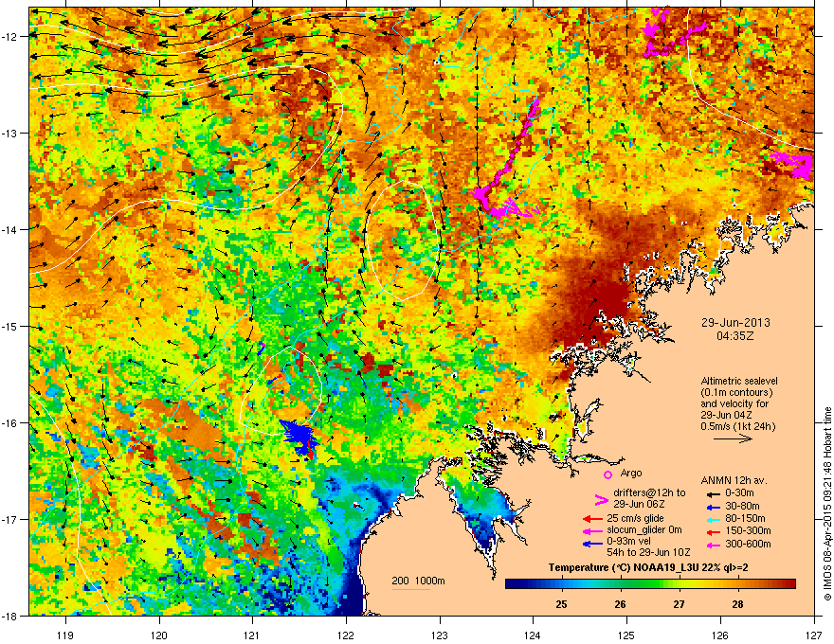This screenshot has height=644, width=834.
Task: Click the '300-600m' depth label
Action: 748,545
